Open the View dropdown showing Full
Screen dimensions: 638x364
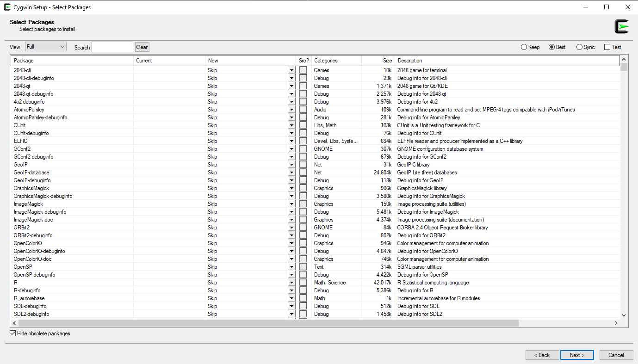tap(46, 47)
